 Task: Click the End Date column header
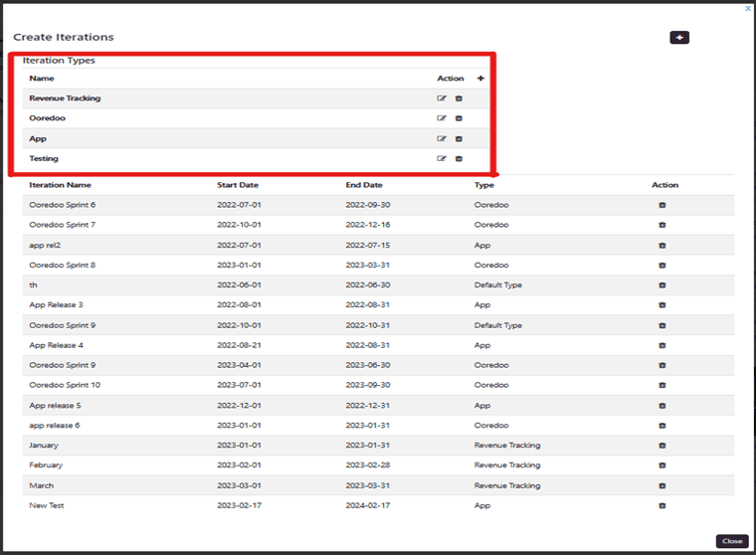364,185
